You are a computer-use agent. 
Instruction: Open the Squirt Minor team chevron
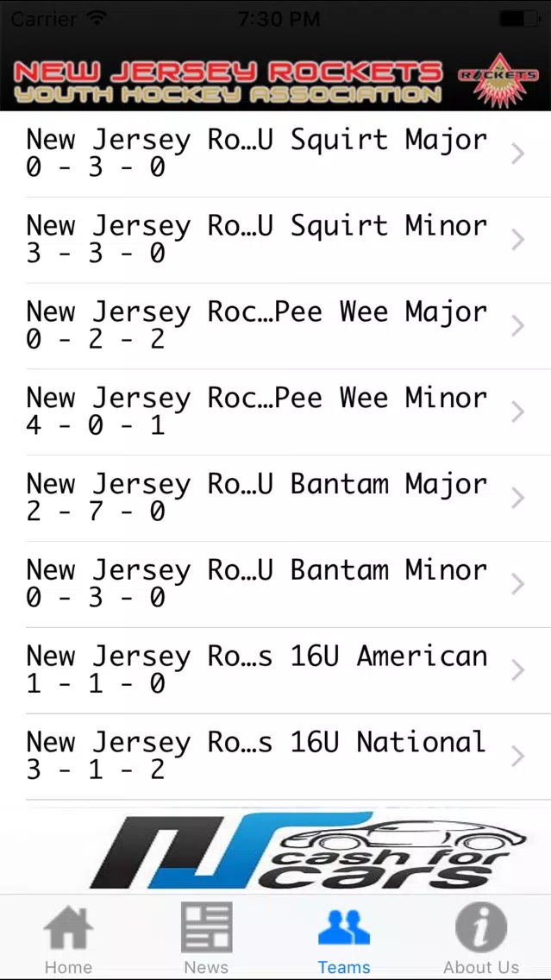pos(517,240)
